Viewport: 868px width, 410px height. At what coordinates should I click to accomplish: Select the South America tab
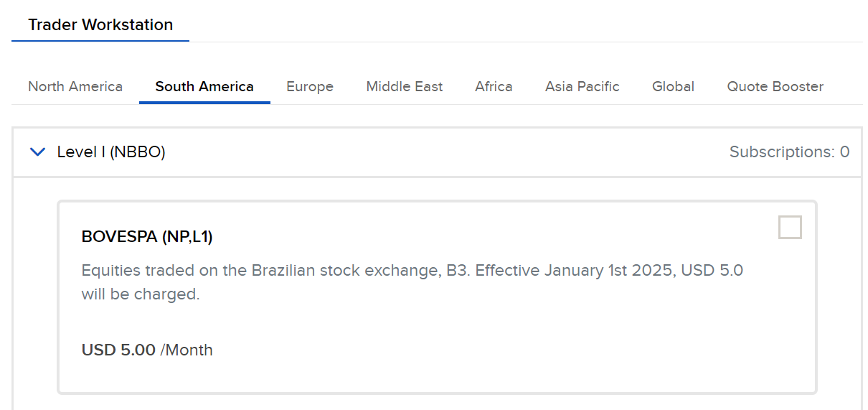(x=204, y=87)
